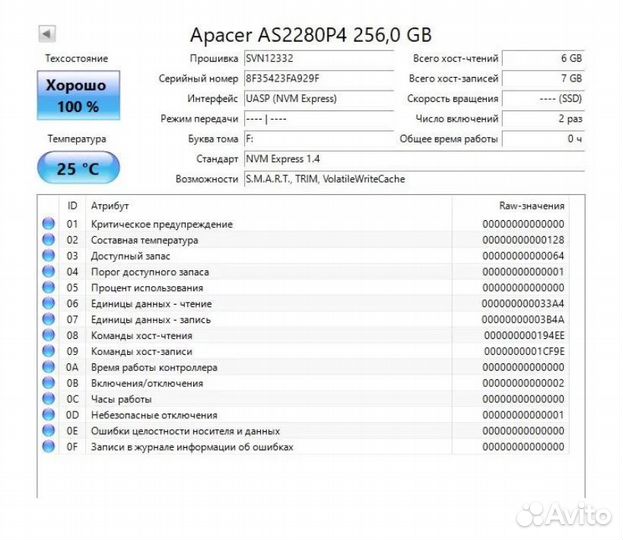Image resolution: width=623 pixels, height=540 pixels.
Task: Select the row Составная температура
Action: click(x=305, y=240)
